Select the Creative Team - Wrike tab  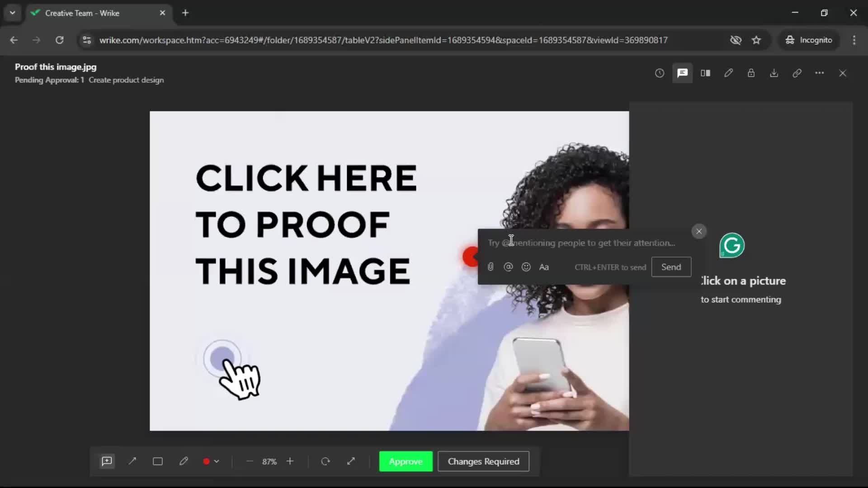(98, 13)
